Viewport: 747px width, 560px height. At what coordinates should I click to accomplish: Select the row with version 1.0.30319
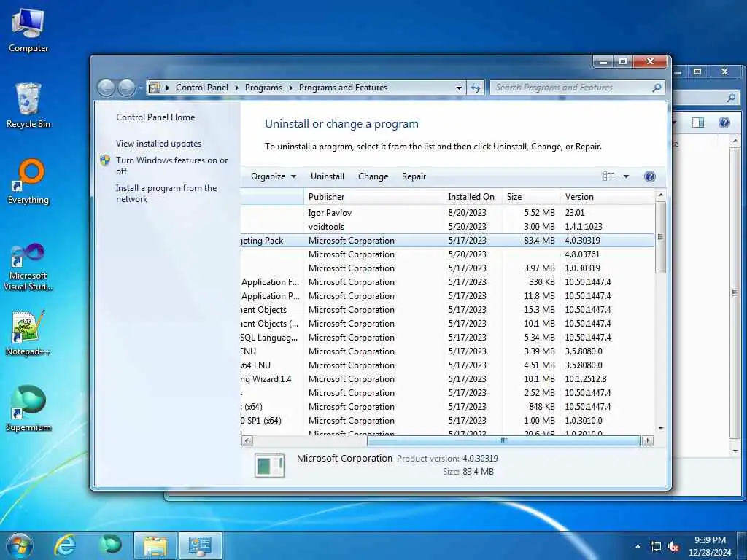tap(448, 268)
